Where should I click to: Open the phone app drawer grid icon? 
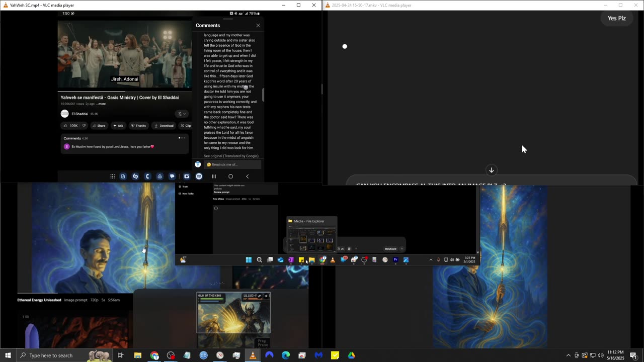113,176
